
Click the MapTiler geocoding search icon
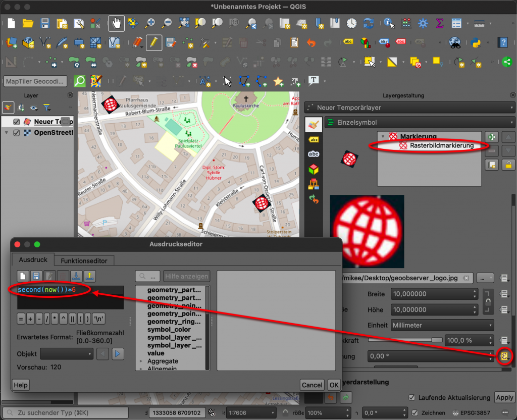pos(80,81)
